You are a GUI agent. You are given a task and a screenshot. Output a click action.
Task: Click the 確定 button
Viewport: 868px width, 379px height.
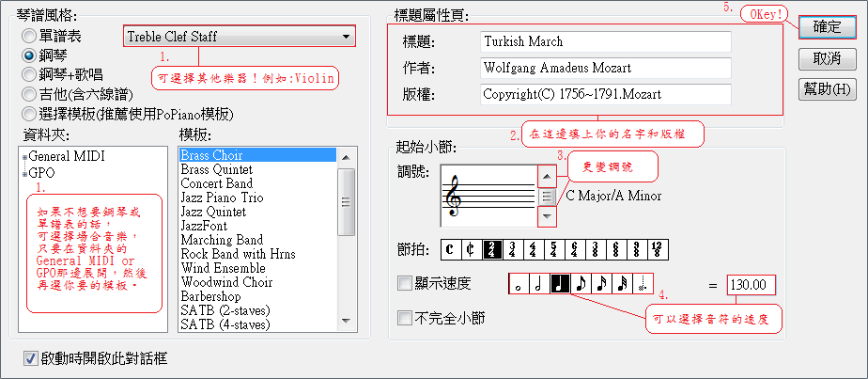pyautogui.click(x=827, y=27)
